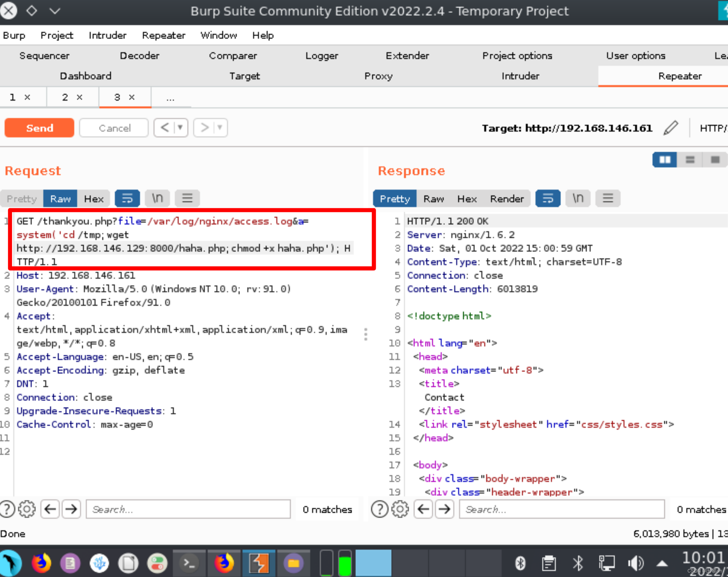This screenshot has height=577, width=728.
Task: Click the edit target pencil icon
Action: [671, 128]
